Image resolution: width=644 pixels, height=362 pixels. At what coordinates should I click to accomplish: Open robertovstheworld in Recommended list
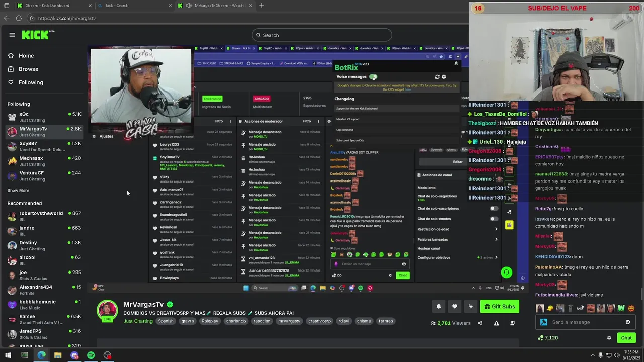pyautogui.click(x=44, y=216)
